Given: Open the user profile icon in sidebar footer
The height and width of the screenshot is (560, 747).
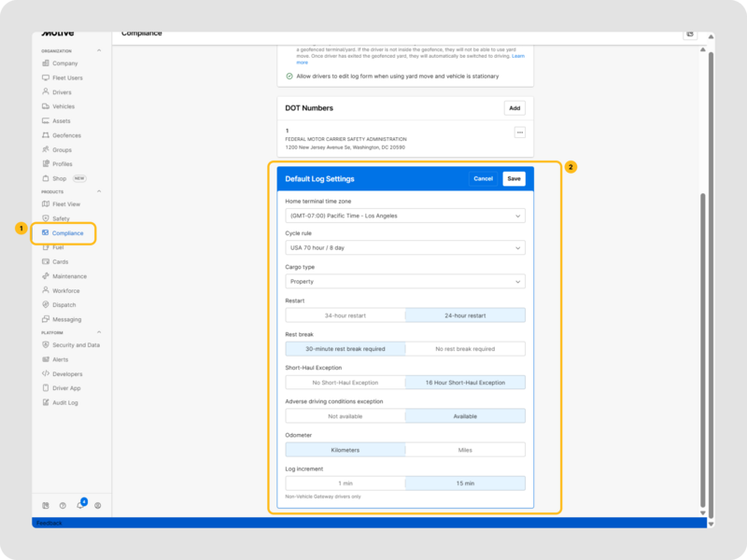Looking at the screenshot, I should pyautogui.click(x=98, y=505).
